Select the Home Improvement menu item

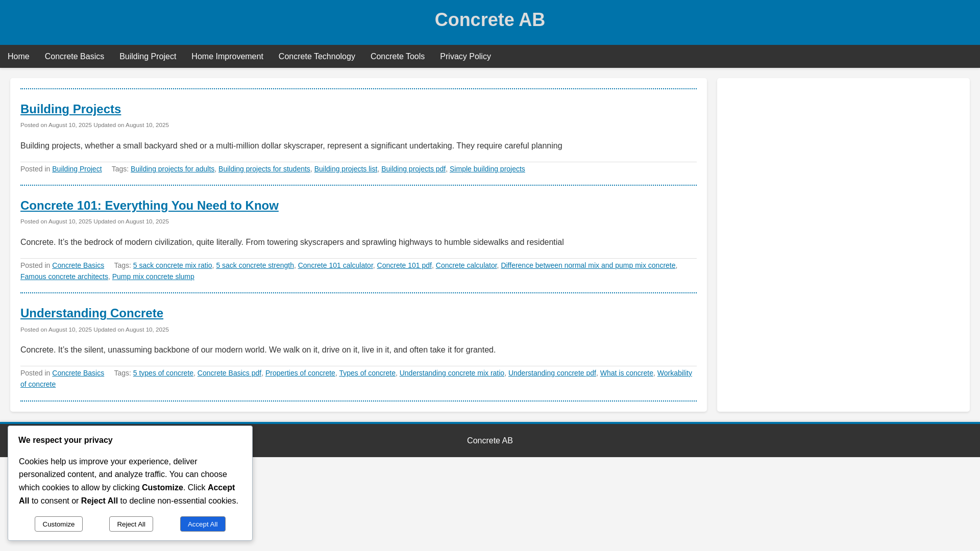227,57
